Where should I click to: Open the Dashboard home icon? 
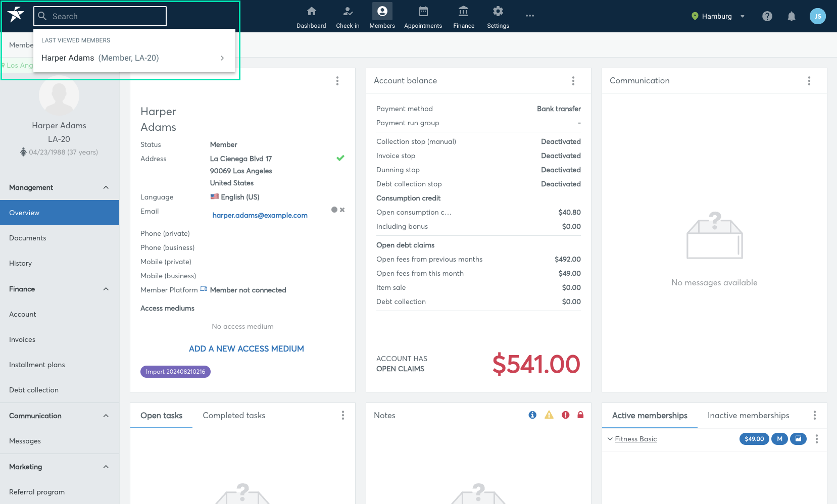coord(311,11)
